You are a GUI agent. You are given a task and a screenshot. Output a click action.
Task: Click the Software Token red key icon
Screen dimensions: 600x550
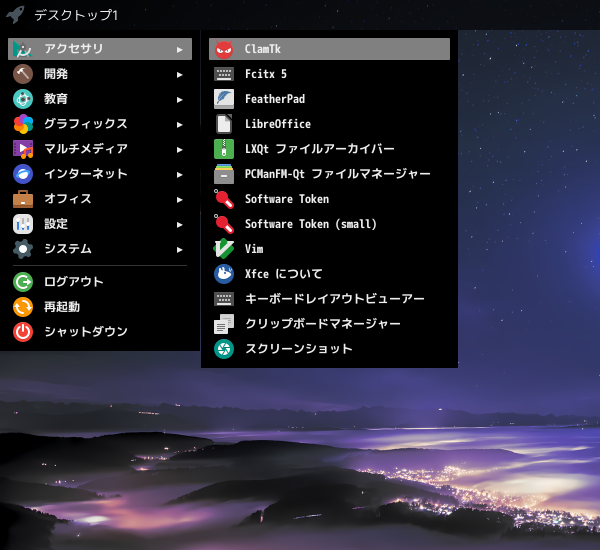(224, 199)
